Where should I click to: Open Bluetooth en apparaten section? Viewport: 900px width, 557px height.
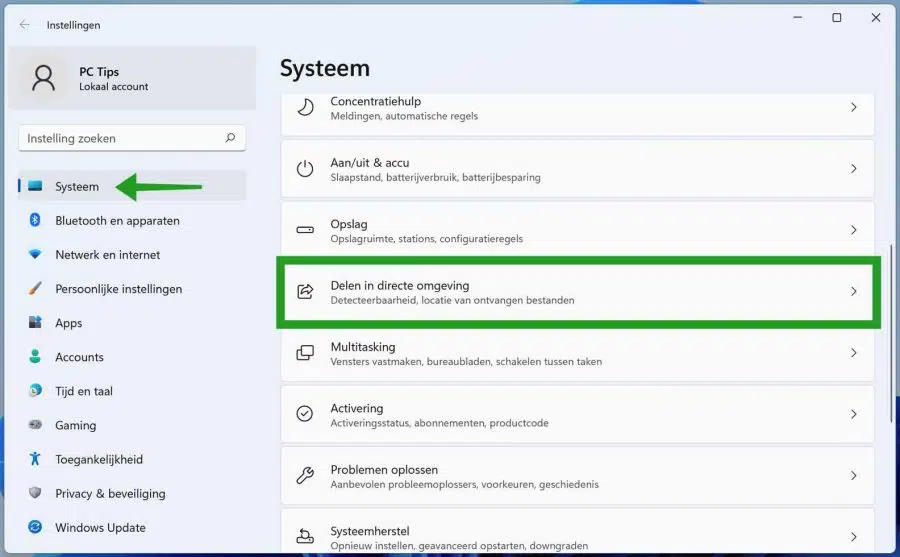[132, 221]
